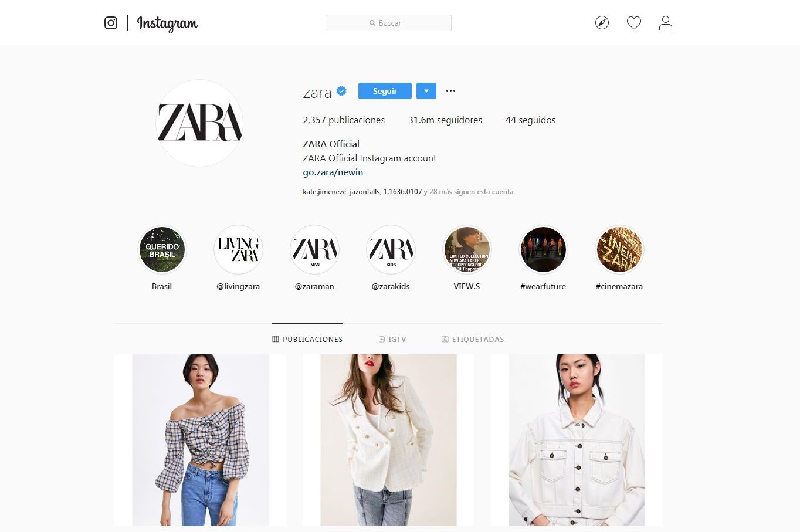Select the PUBLICACIONES tab

pyautogui.click(x=307, y=339)
